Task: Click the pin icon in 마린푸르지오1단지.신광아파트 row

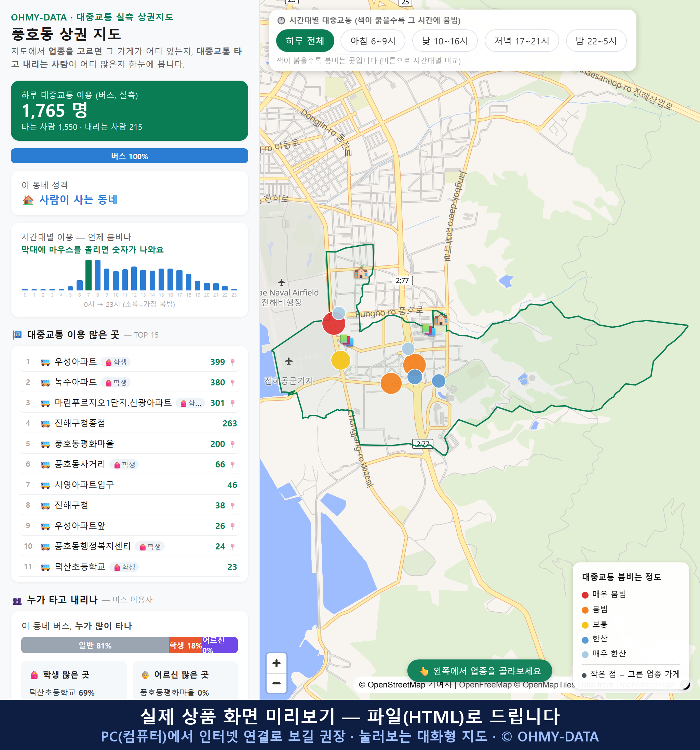Action: click(232, 403)
